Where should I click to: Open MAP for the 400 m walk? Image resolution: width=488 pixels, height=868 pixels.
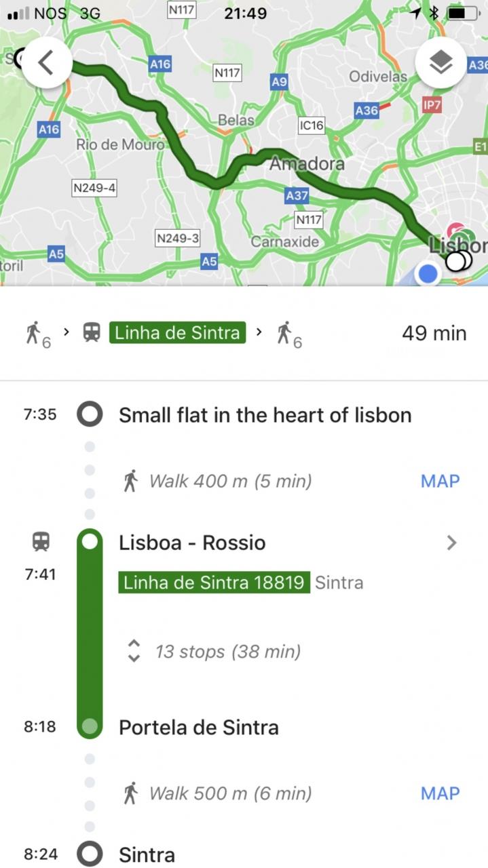[440, 481]
